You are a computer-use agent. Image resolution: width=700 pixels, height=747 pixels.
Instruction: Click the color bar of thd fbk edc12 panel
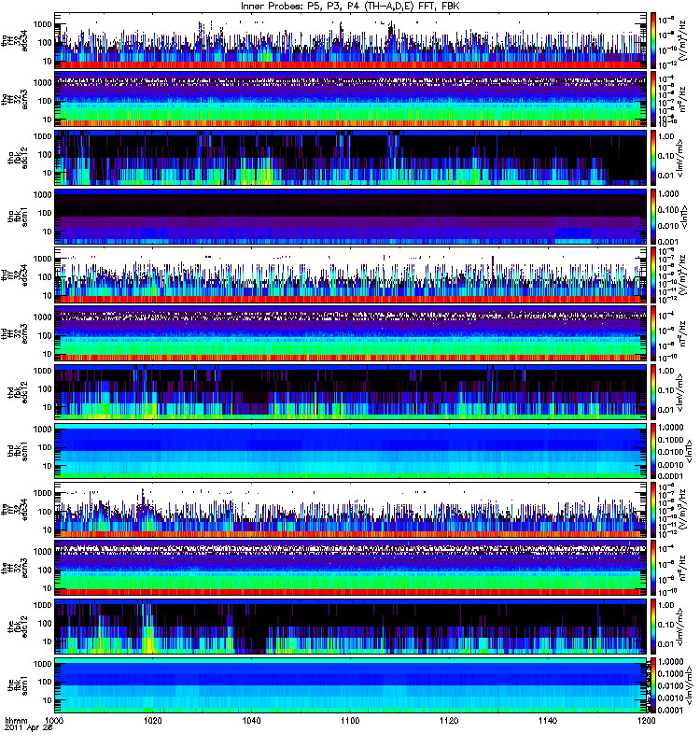click(654, 392)
